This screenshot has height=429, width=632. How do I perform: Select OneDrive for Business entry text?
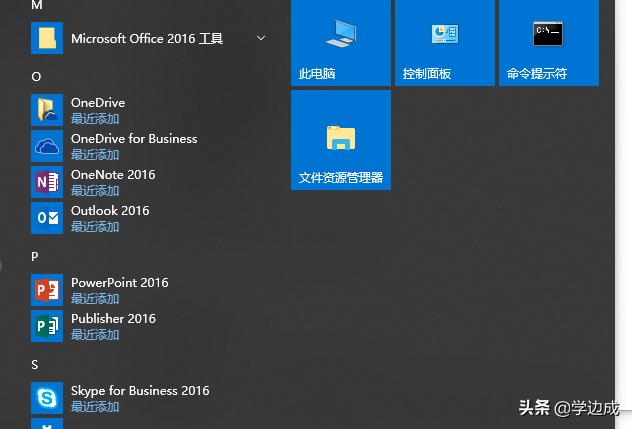tap(134, 138)
